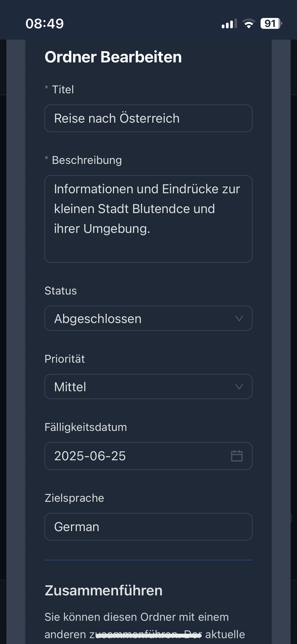The height and width of the screenshot is (644, 297).
Task: Tap the battery indicator showing 91
Action: coord(271,24)
